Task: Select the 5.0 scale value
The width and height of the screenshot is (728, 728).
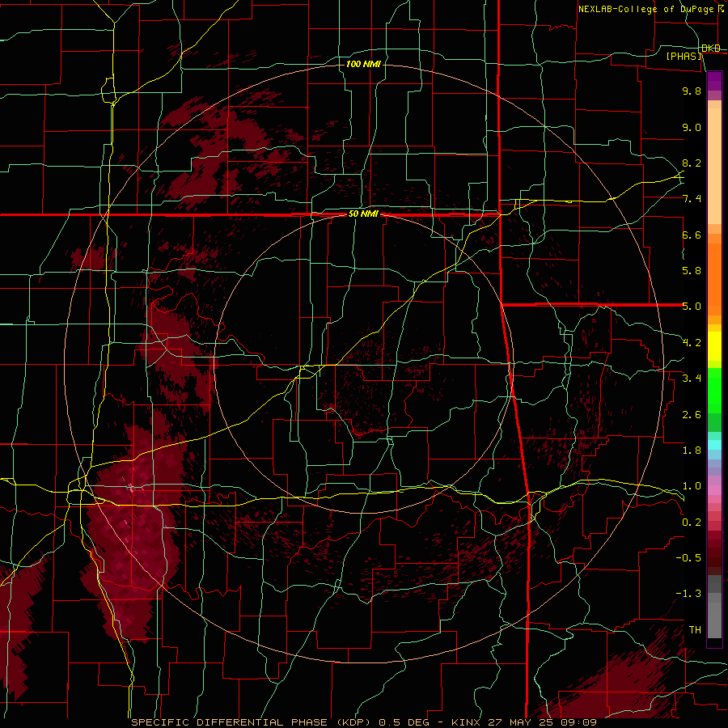Action: click(692, 307)
